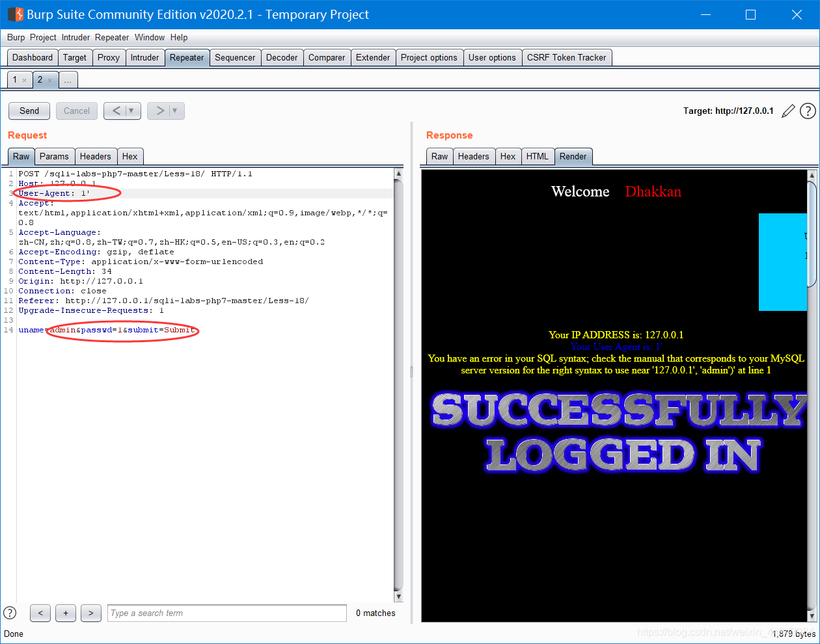Click the red Dhakkan text in render
Image resolution: width=820 pixels, height=644 pixels.
(653, 191)
